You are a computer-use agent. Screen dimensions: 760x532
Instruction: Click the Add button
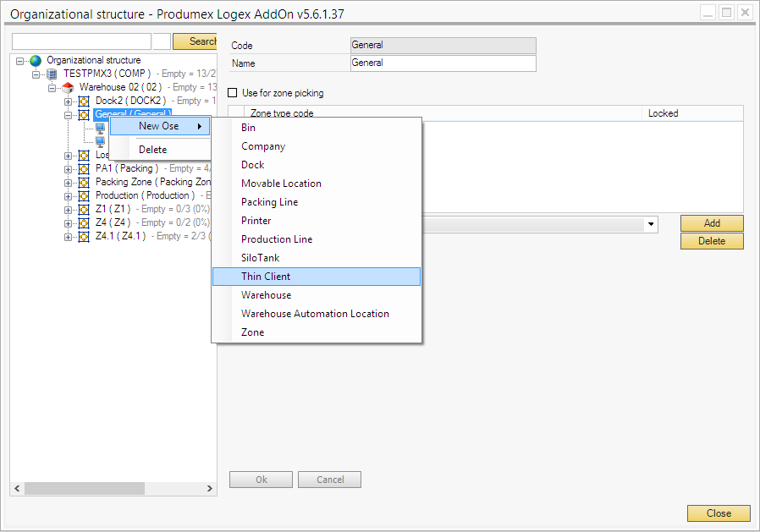pyautogui.click(x=711, y=223)
